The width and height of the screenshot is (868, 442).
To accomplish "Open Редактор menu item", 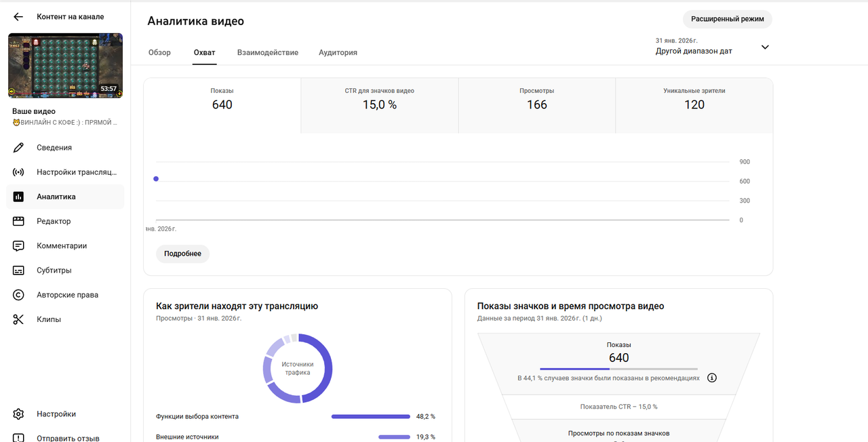I will pos(65,221).
